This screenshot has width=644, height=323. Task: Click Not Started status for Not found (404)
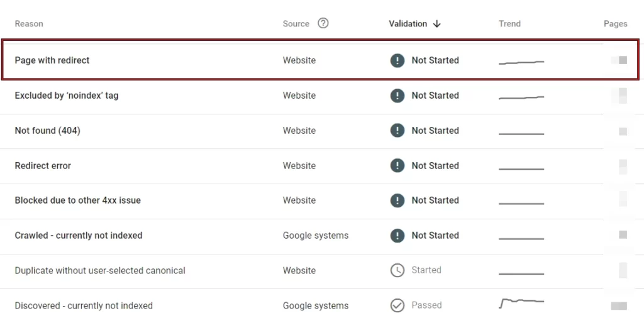point(435,131)
